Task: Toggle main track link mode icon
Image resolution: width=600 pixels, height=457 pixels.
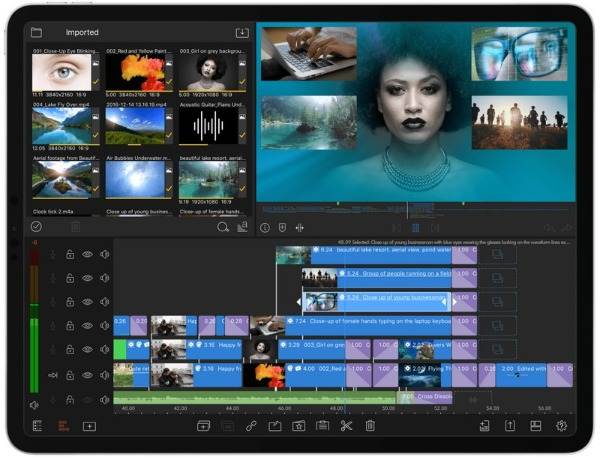Action: click(x=53, y=375)
